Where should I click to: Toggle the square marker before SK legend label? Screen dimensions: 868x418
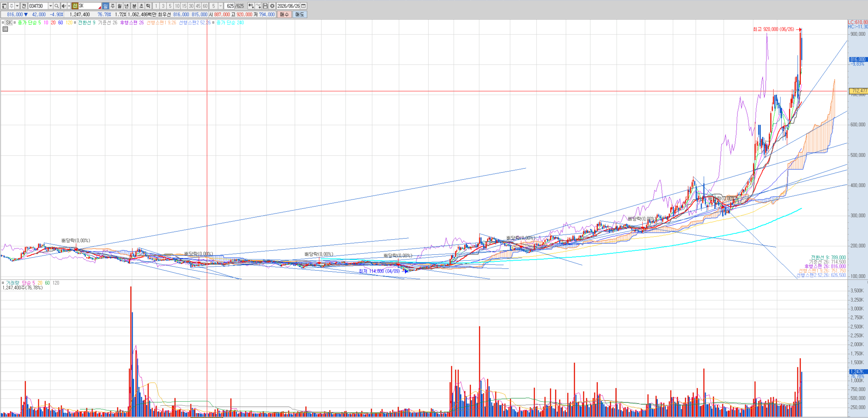coord(3,23)
